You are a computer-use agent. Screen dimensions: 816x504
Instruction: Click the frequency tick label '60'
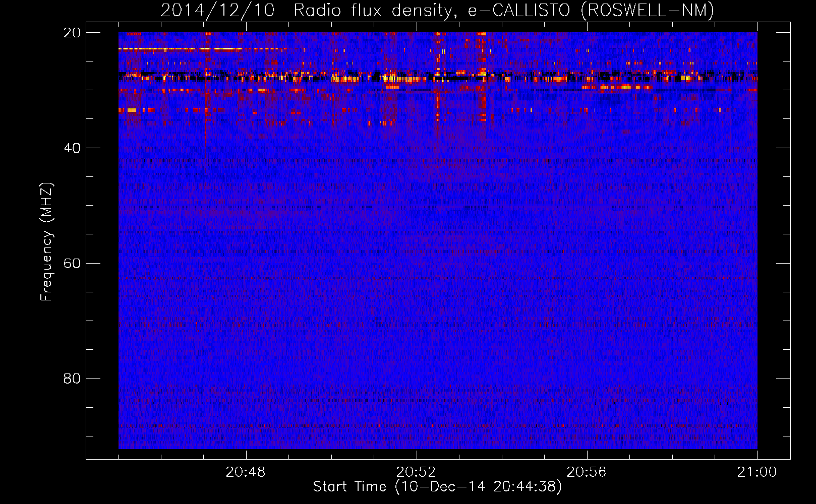click(x=72, y=263)
